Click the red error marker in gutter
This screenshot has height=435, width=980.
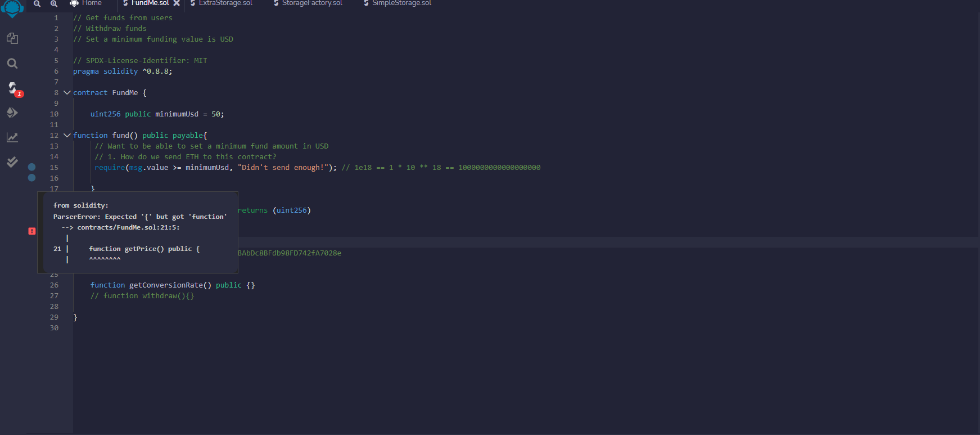point(32,231)
